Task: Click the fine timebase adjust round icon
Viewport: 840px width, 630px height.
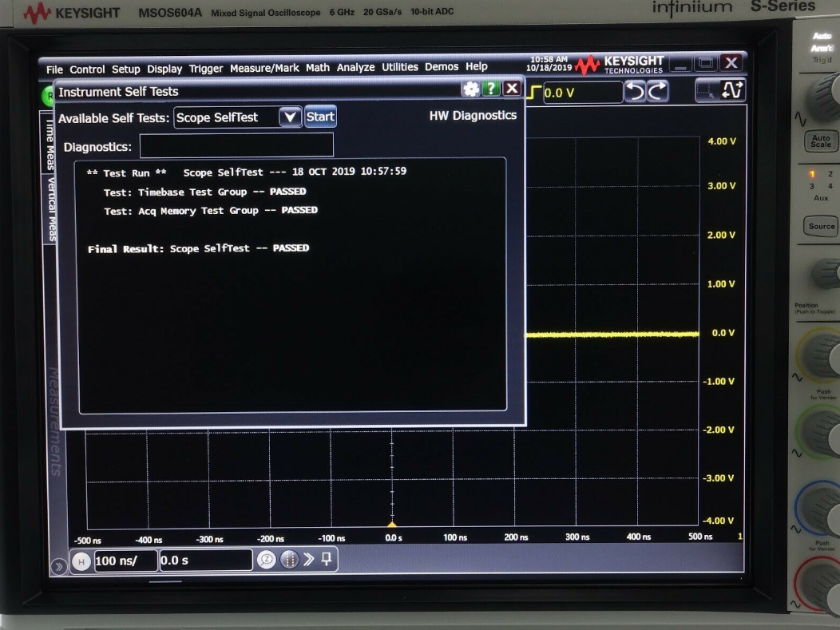Action: [x=289, y=561]
